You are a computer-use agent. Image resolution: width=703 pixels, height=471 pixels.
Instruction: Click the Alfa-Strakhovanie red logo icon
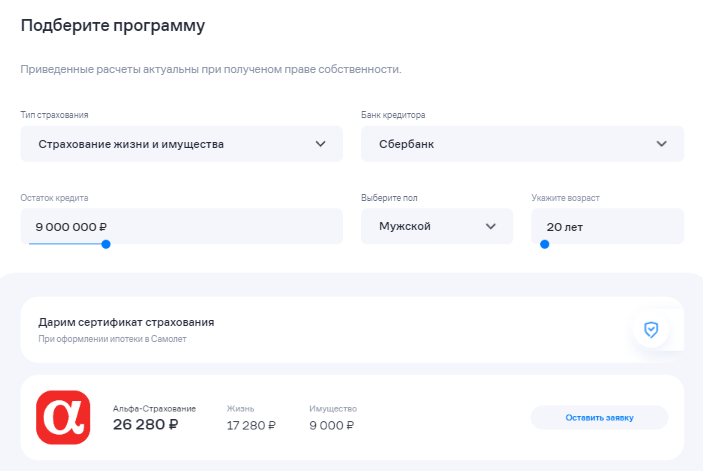tap(63, 417)
